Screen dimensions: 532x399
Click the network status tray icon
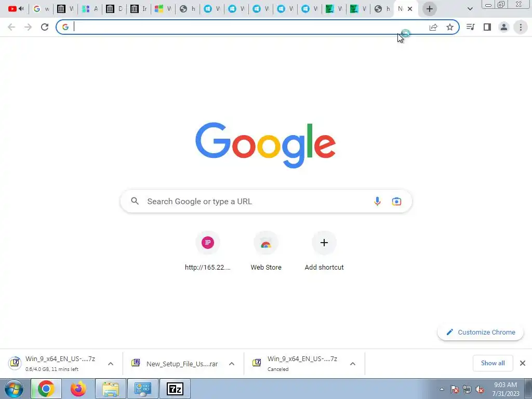tap(467, 389)
